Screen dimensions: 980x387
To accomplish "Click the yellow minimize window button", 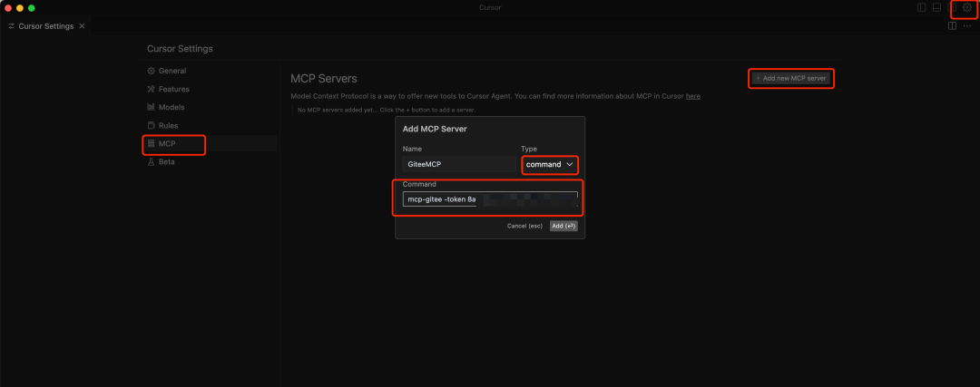I will click(20, 8).
